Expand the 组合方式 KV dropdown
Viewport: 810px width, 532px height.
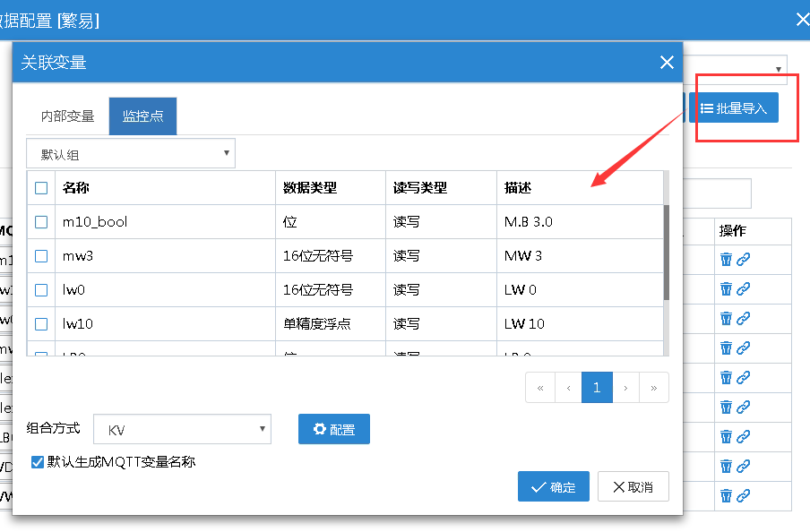point(182,430)
